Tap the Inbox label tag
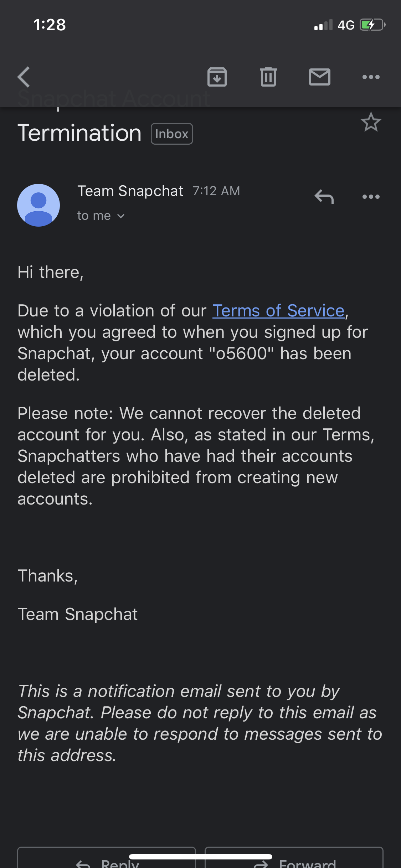Screen dimensions: 401x868 [x=172, y=134]
